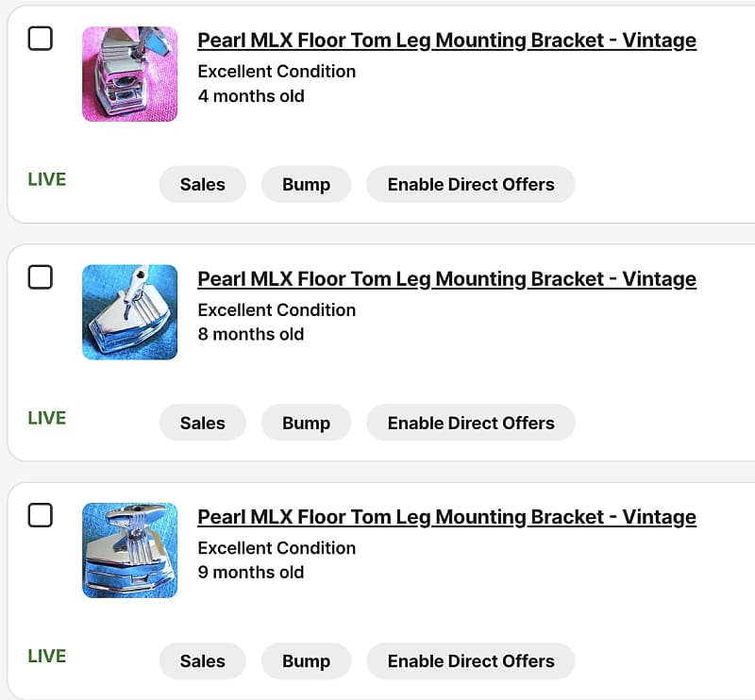Follow the title link of the 9 months old listing
755x700 pixels.
click(x=446, y=517)
